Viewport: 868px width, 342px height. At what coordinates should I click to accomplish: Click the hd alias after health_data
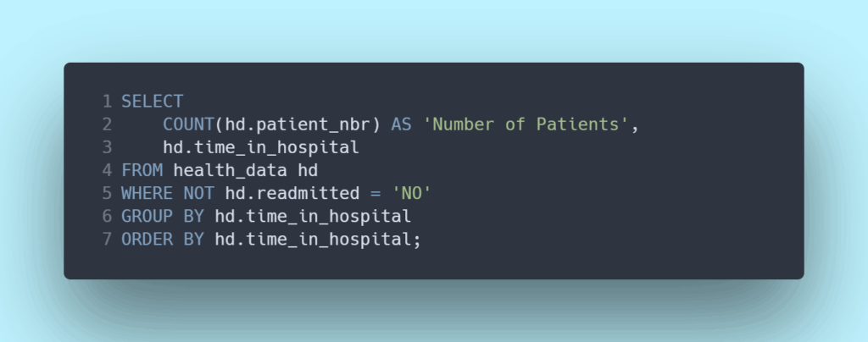coord(307,170)
